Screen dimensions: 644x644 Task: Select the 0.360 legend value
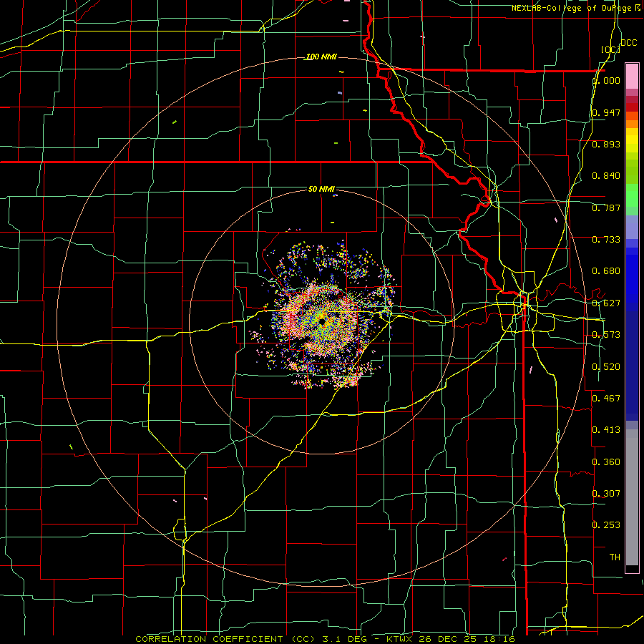pyautogui.click(x=606, y=462)
